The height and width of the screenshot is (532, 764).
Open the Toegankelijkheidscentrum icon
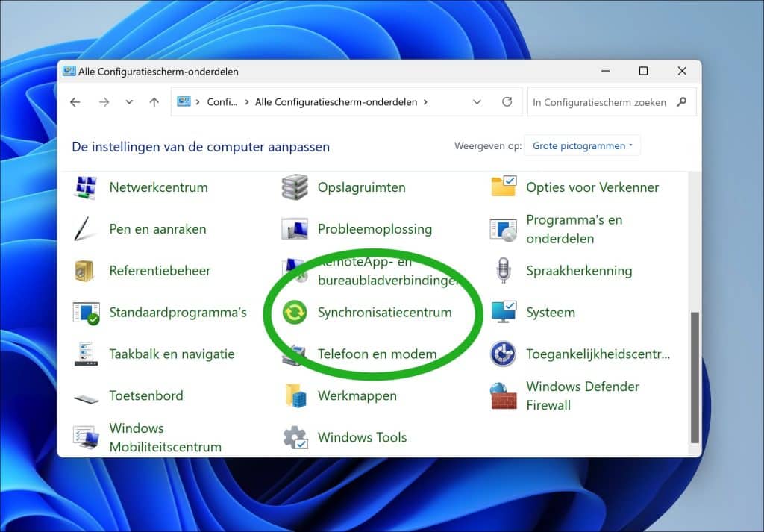point(504,354)
